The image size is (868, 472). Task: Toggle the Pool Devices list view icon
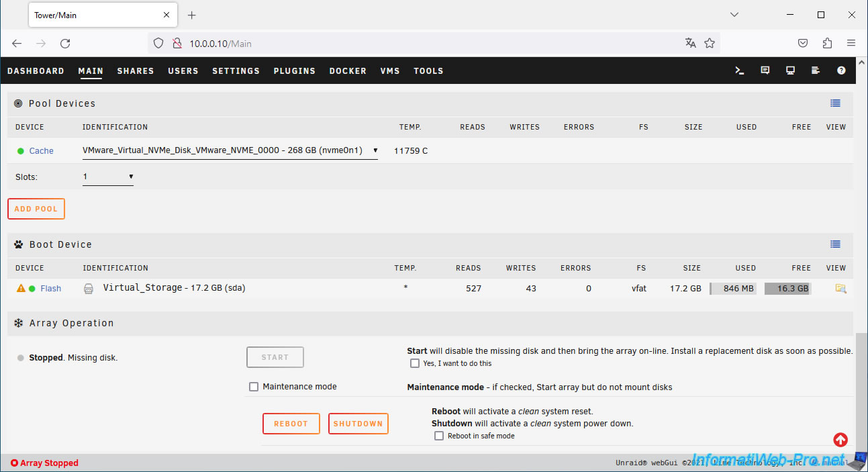tap(835, 103)
